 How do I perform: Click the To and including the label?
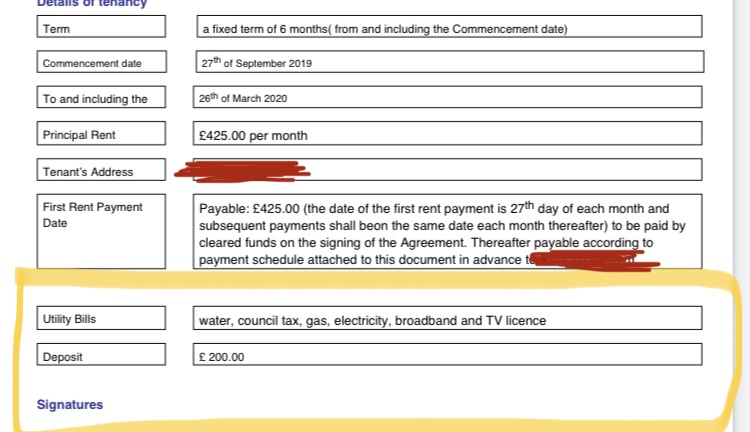coord(101,97)
